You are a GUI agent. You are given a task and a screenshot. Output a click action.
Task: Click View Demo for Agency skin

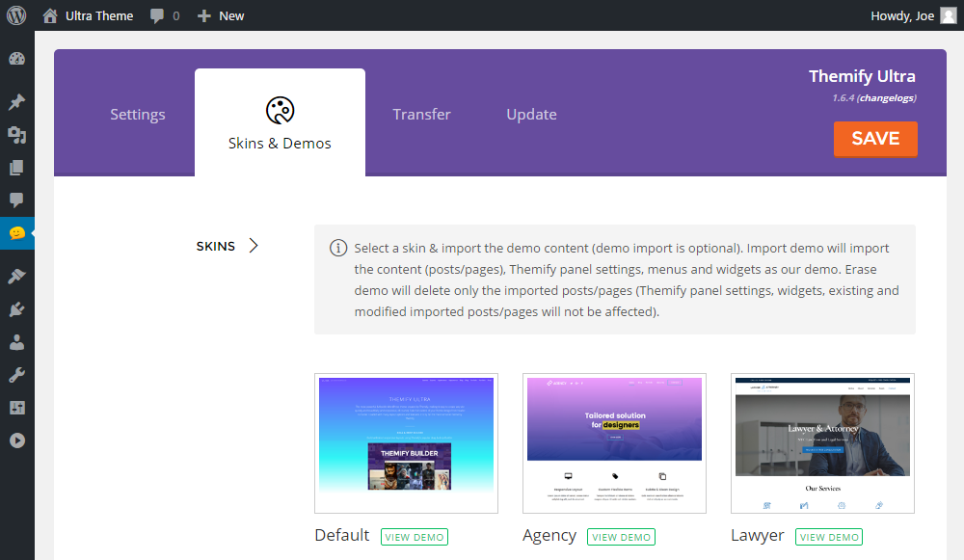[x=621, y=537]
